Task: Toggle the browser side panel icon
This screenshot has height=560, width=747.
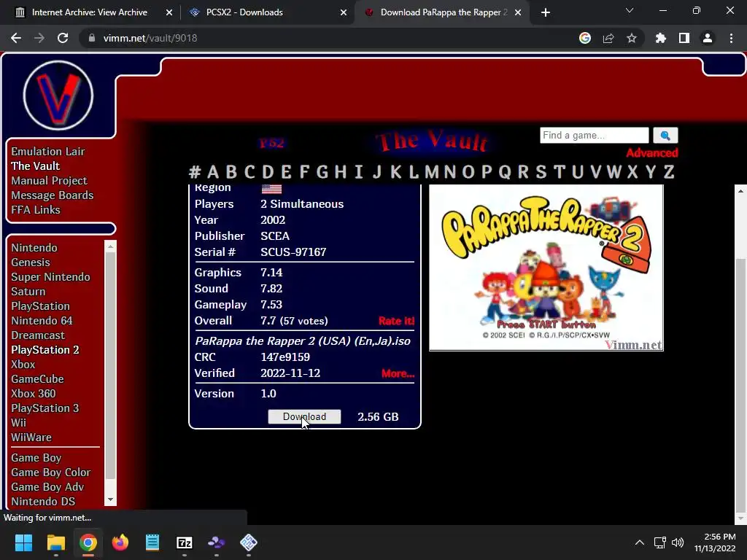Action: click(684, 38)
